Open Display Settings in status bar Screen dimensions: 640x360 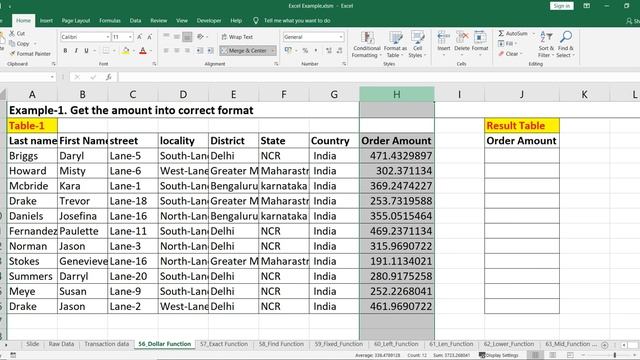pos(499,355)
